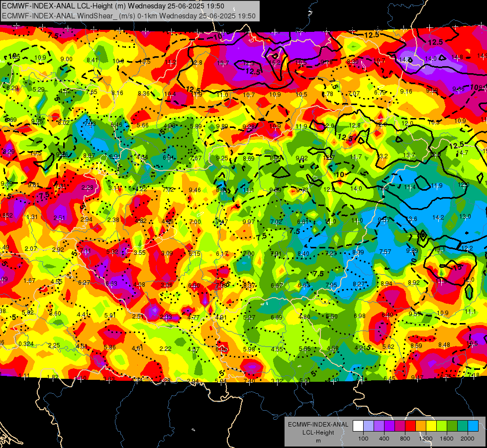
Task: Click the wind shear value 13.2
Action: tap(382, 156)
